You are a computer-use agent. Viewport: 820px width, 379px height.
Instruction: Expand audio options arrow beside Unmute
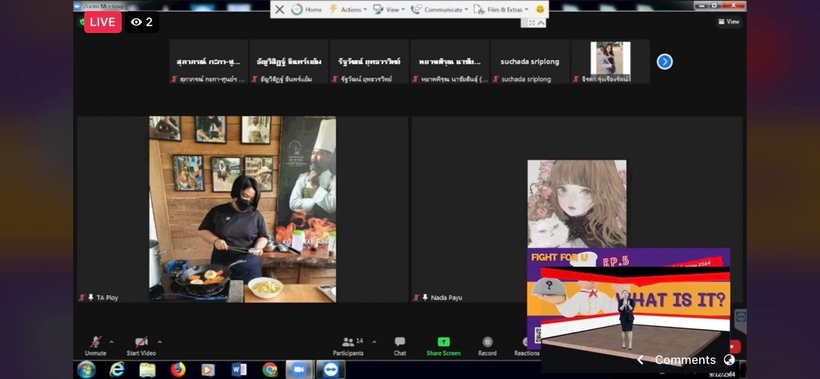coord(111,342)
